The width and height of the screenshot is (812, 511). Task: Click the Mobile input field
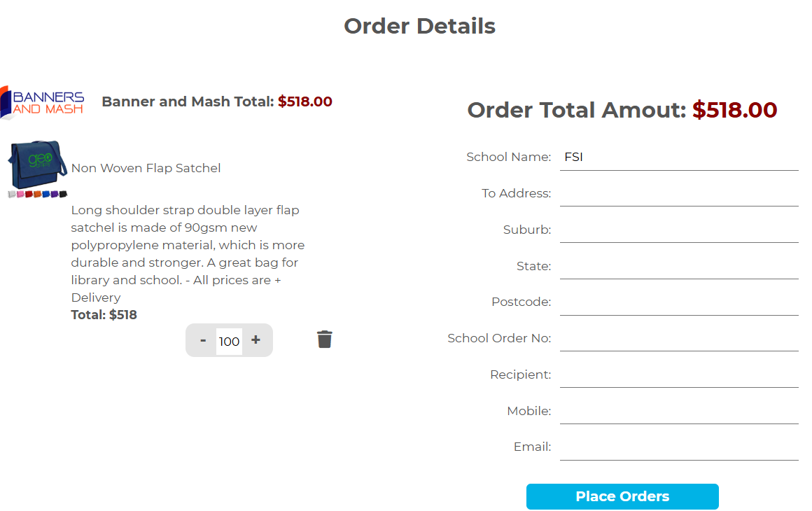pyautogui.click(x=679, y=411)
